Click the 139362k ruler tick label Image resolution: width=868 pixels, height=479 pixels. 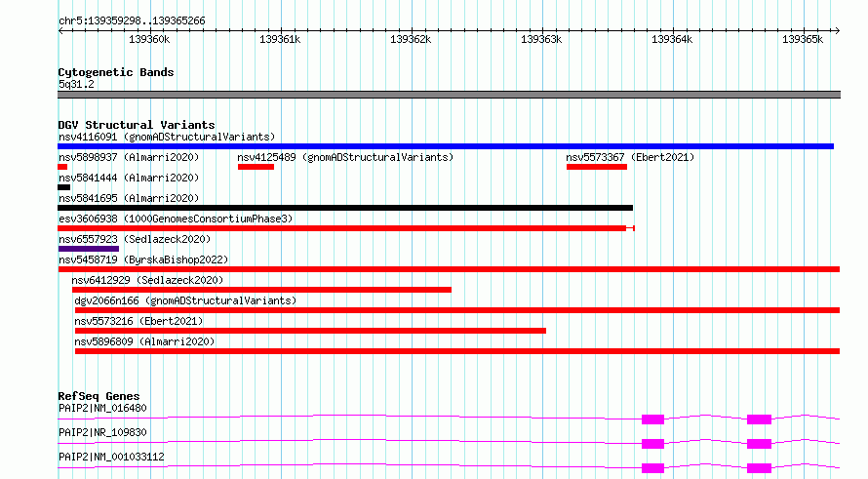pos(411,39)
